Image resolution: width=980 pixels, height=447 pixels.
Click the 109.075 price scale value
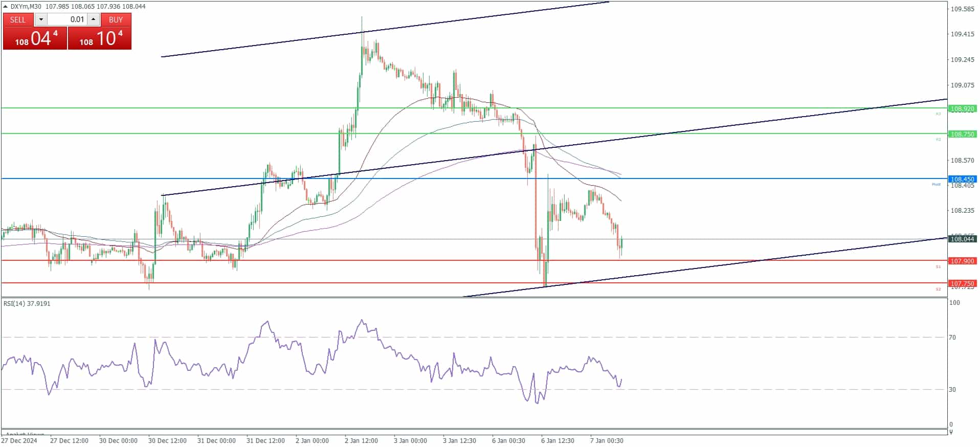[x=962, y=85]
